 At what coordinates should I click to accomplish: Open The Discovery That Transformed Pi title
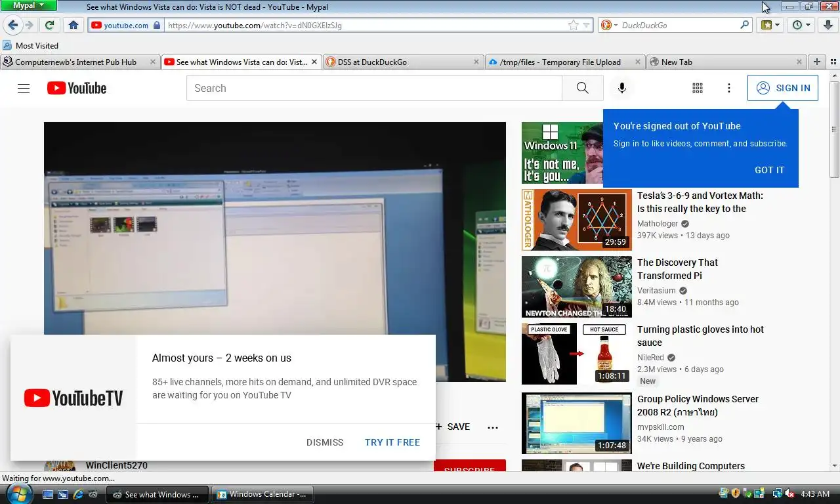click(x=677, y=269)
